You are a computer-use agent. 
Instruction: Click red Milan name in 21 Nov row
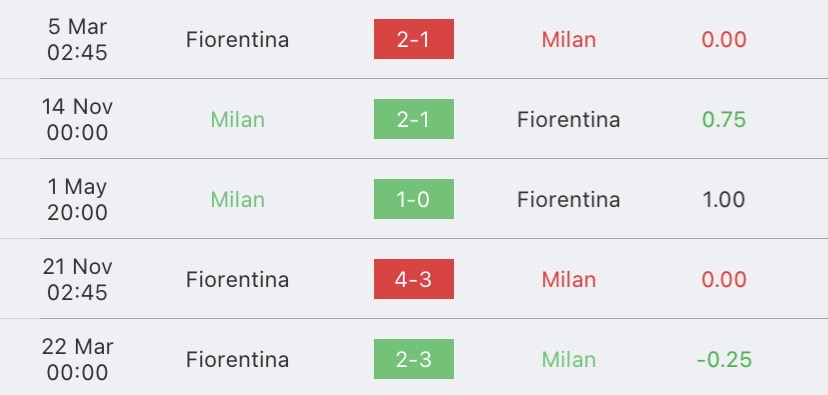click(x=569, y=279)
